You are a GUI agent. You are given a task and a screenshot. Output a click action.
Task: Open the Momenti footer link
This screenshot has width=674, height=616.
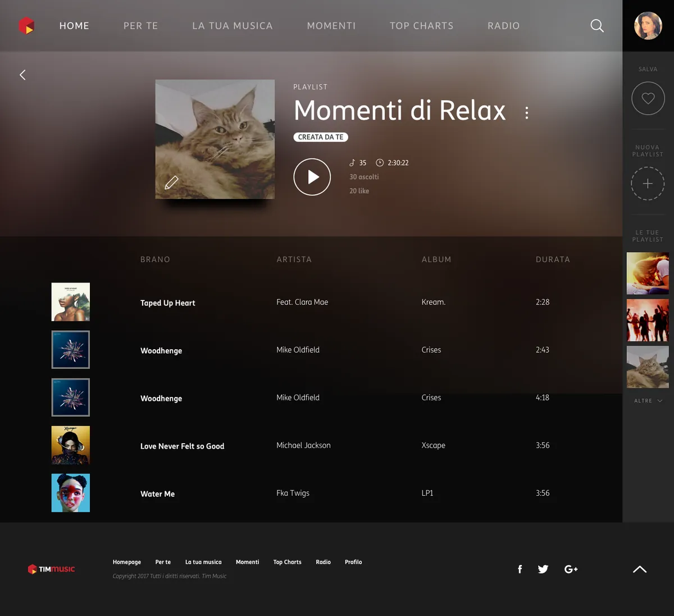coord(247,562)
